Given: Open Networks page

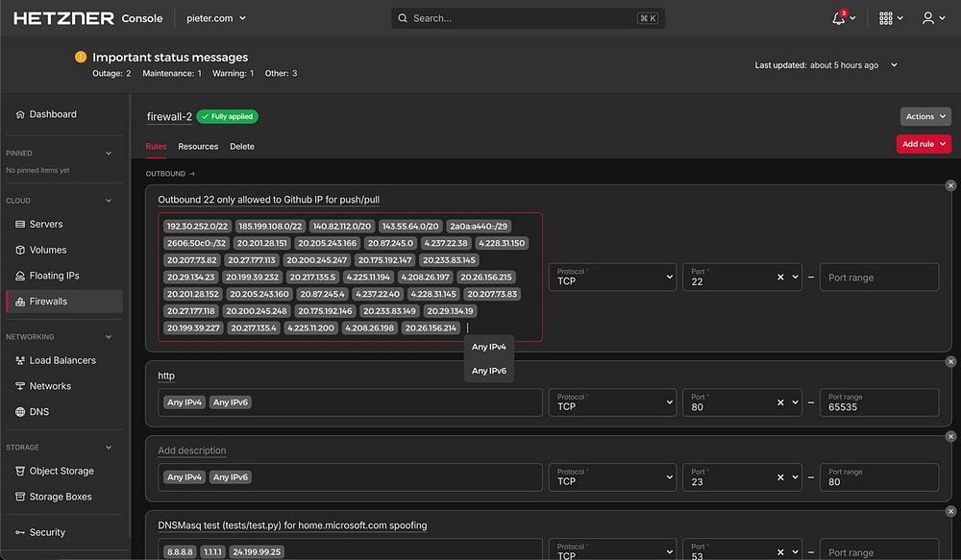Looking at the screenshot, I should point(64,386).
